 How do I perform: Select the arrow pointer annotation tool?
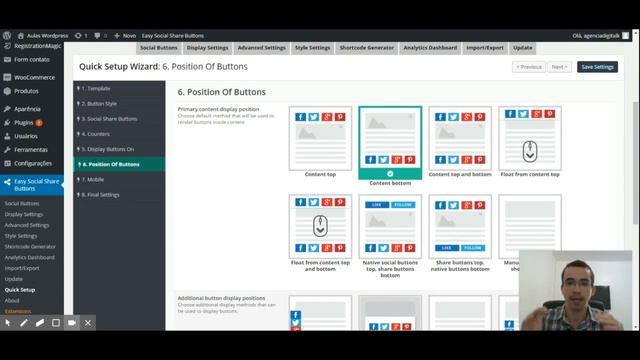pos(8,323)
